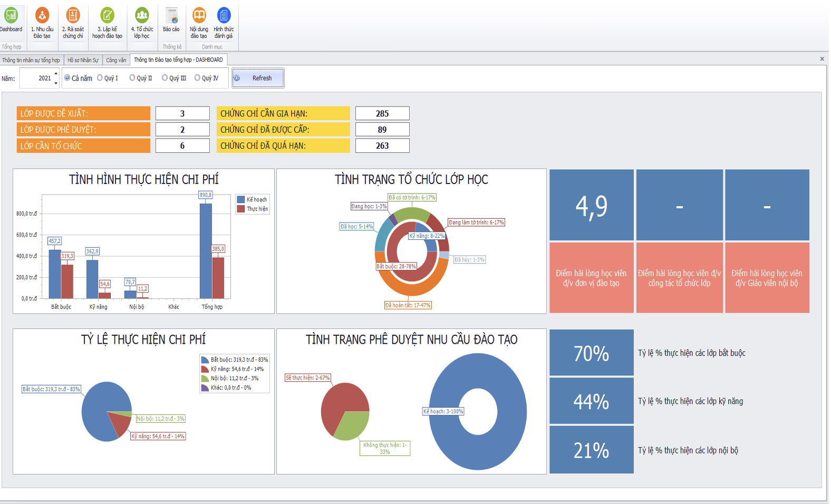This screenshot has height=504, width=831.
Task: Click the Tổng hợp 890,8 bar label
Action: (206, 195)
